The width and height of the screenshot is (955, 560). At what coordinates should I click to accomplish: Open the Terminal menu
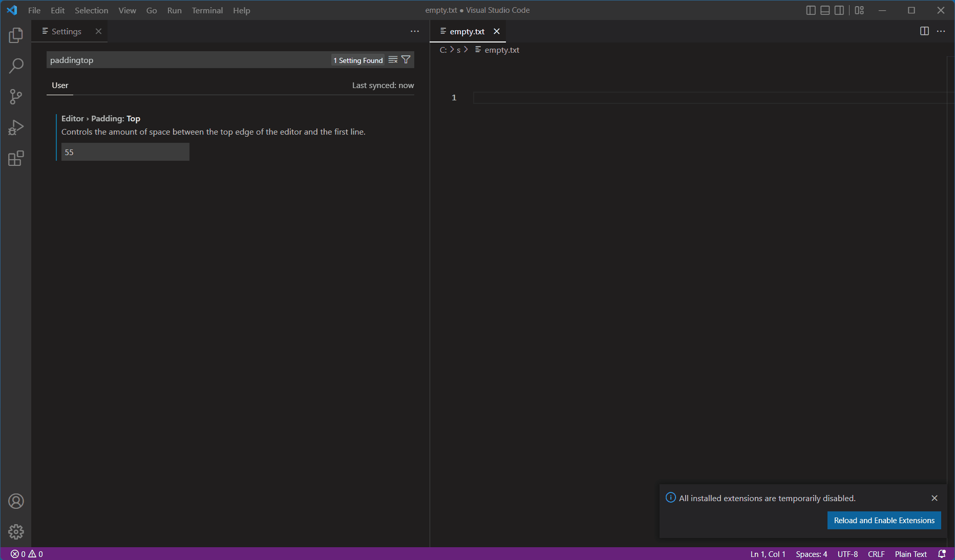(207, 10)
